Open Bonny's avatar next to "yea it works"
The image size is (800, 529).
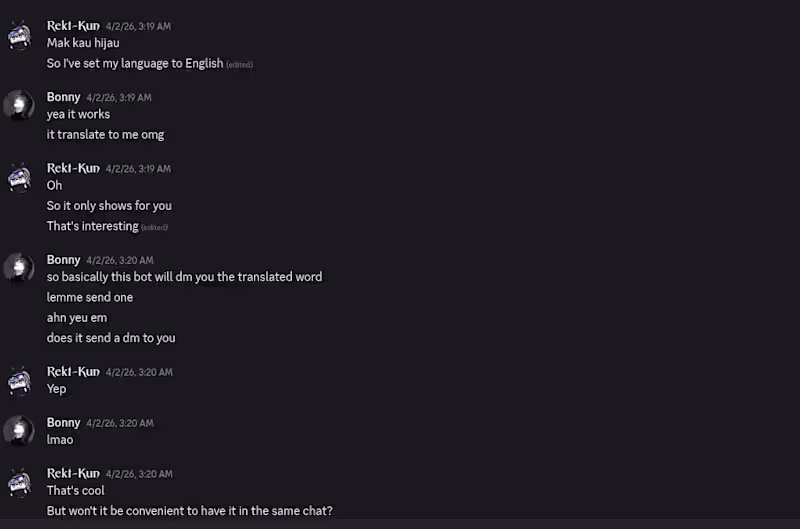(x=19, y=106)
